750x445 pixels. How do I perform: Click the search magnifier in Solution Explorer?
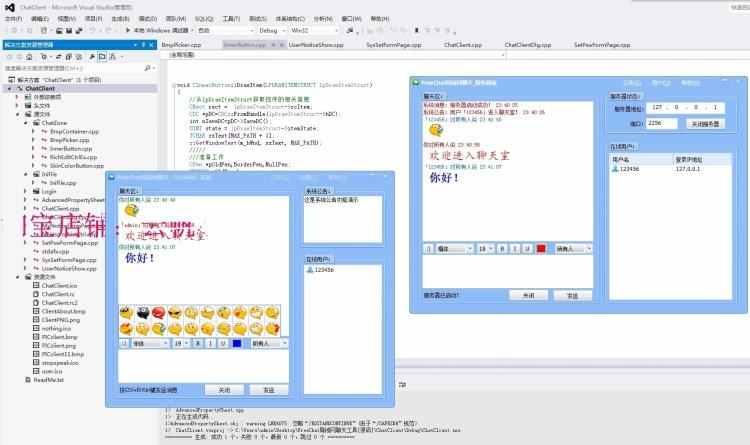click(147, 68)
